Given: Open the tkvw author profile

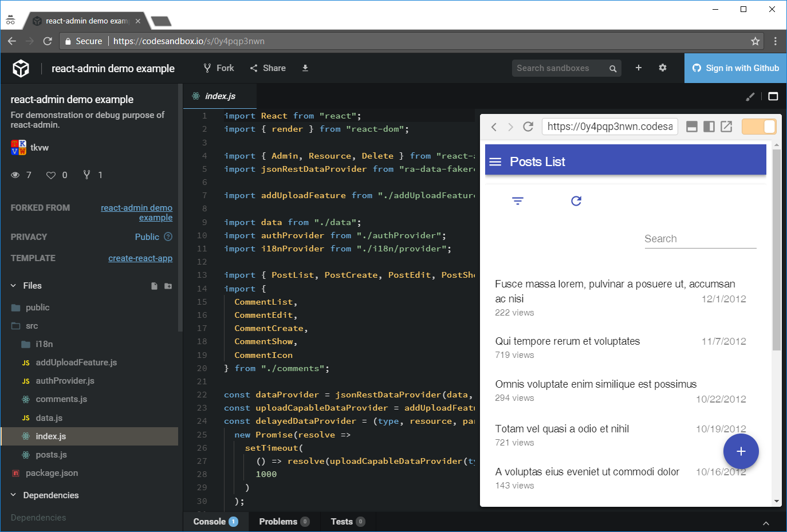Looking at the screenshot, I should (30, 147).
